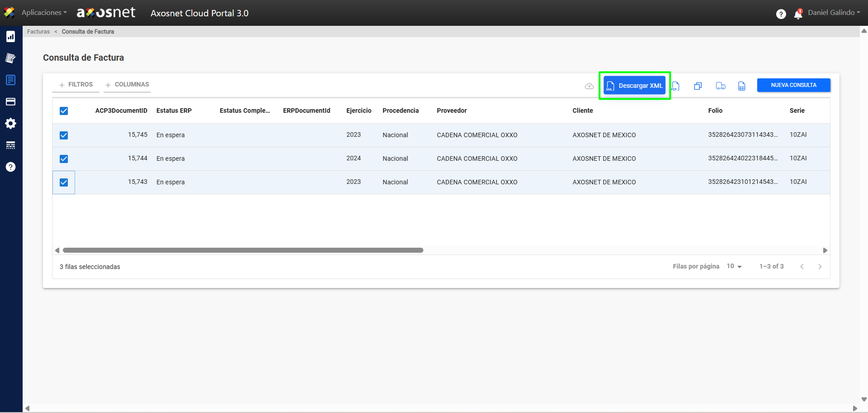Open the Aplicaciones dropdown menu
Viewport: 868px width, 413px height.
pyautogui.click(x=44, y=13)
